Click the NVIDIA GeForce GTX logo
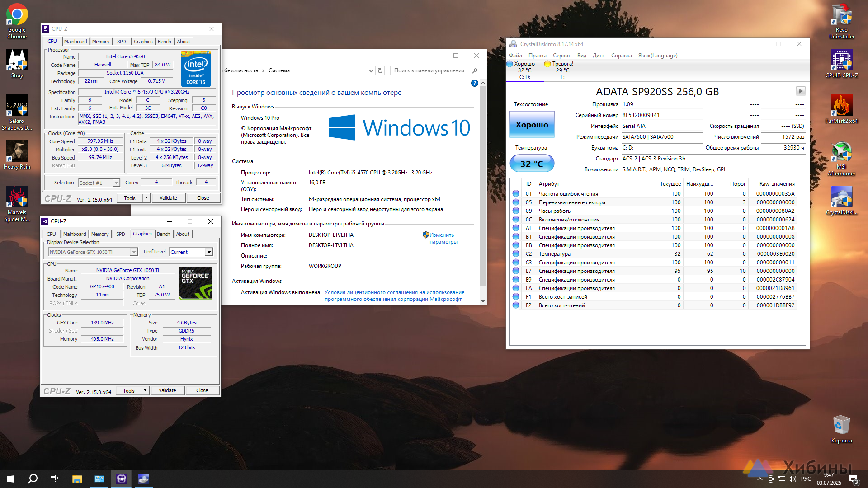Screen dimensions: 868x488 coord(195,283)
